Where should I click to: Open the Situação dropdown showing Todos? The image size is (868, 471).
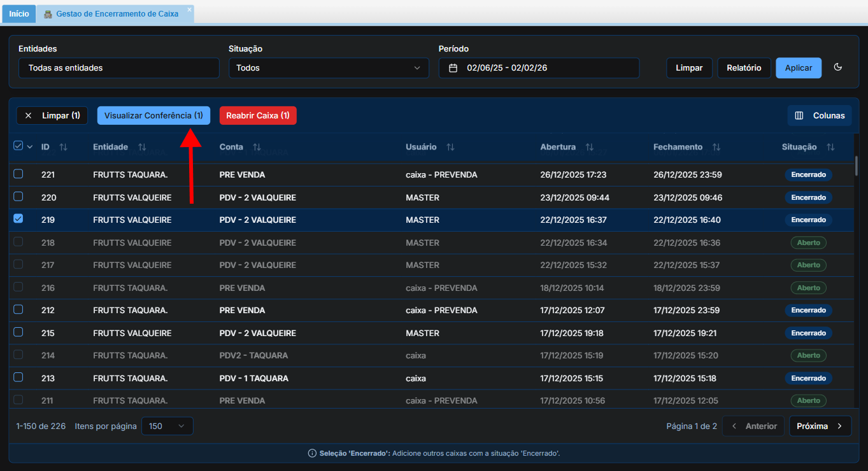coord(329,68)
